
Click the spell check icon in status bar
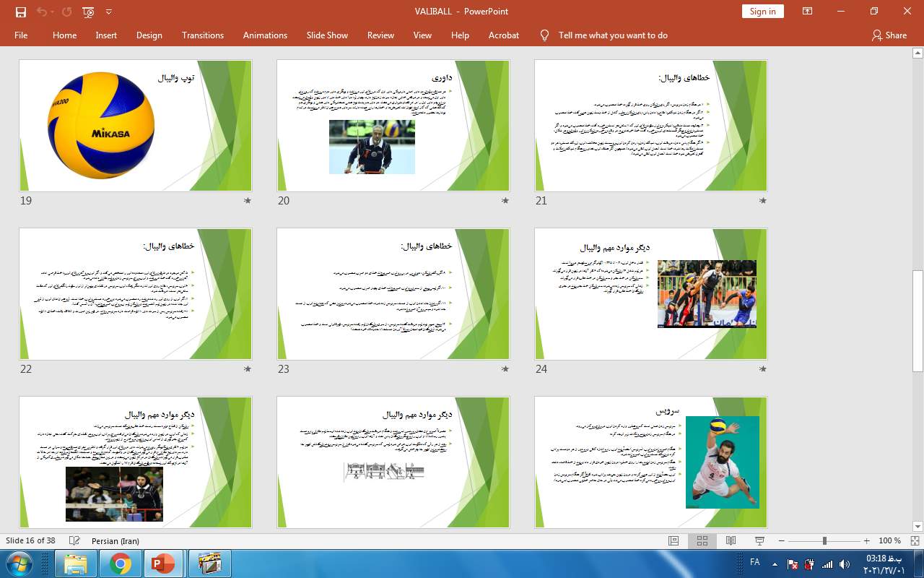[74, 540]
